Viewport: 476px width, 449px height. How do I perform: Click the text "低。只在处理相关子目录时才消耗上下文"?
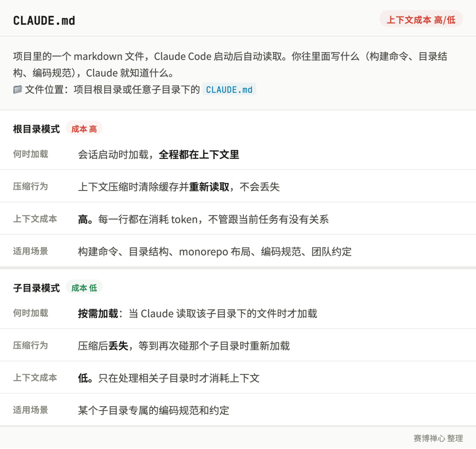point(169,378)
